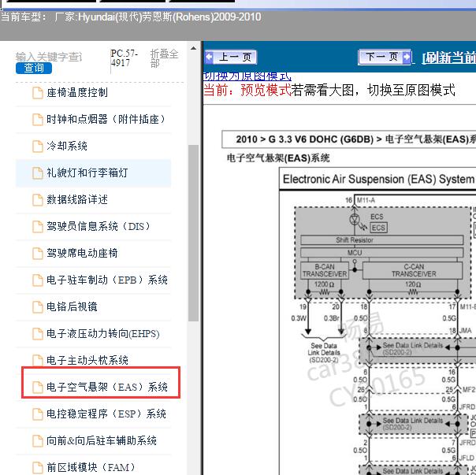Click icon beside 电控稳定程序（ESP）系统
Viewport: 476px width, 475px height.
(37, 414)
